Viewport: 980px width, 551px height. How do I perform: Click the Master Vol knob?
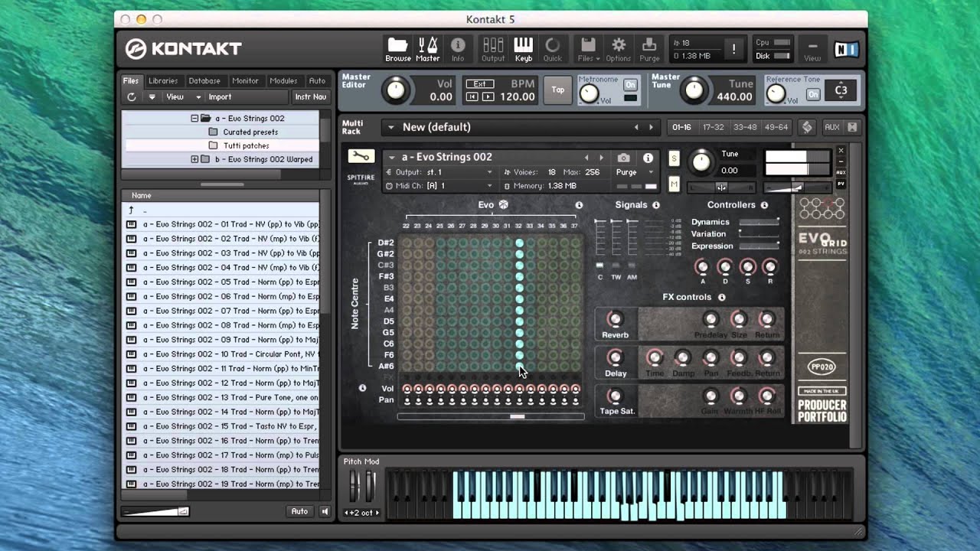pyautogui.click(x=396, y=90)
